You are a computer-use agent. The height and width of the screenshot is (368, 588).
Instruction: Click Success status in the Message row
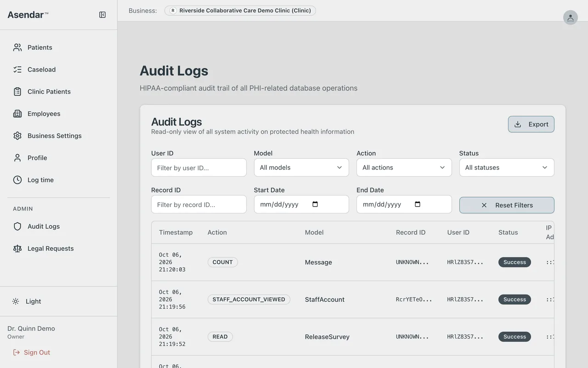pos(514,262)
